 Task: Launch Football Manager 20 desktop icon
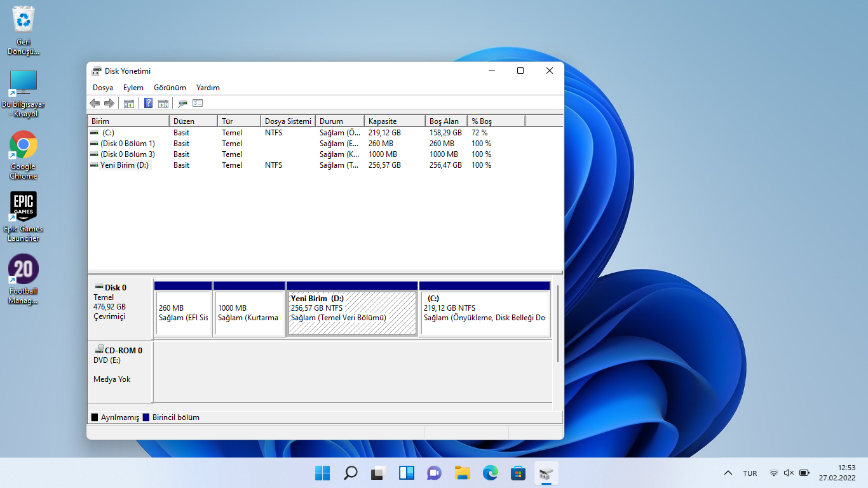pyautogui.click(x=24, y=280)
